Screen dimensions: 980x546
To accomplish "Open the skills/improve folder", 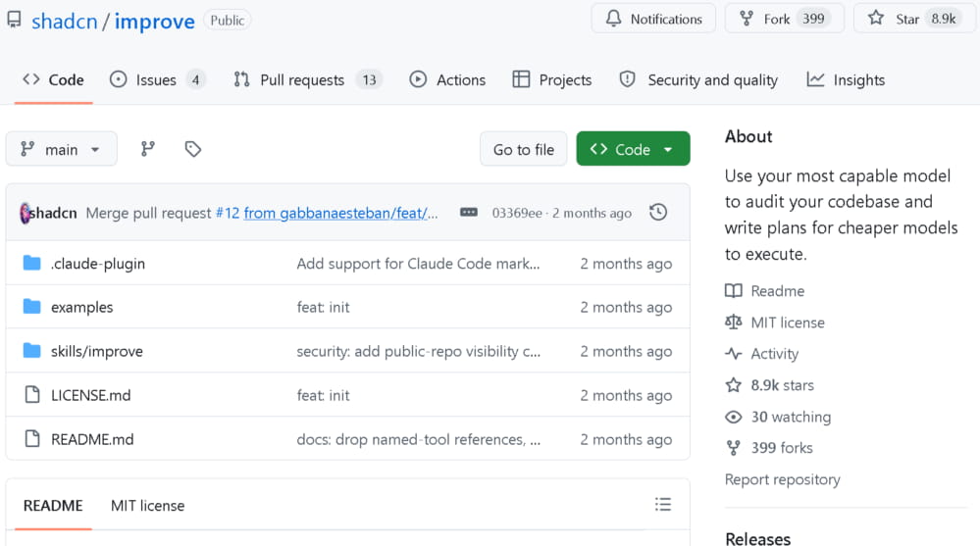I will click(x=97, y=351).
